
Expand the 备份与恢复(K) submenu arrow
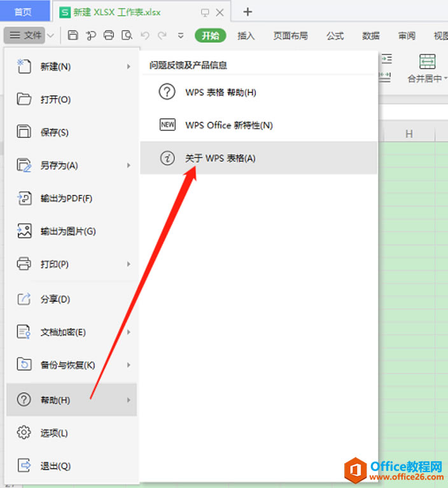pos(129,365)
